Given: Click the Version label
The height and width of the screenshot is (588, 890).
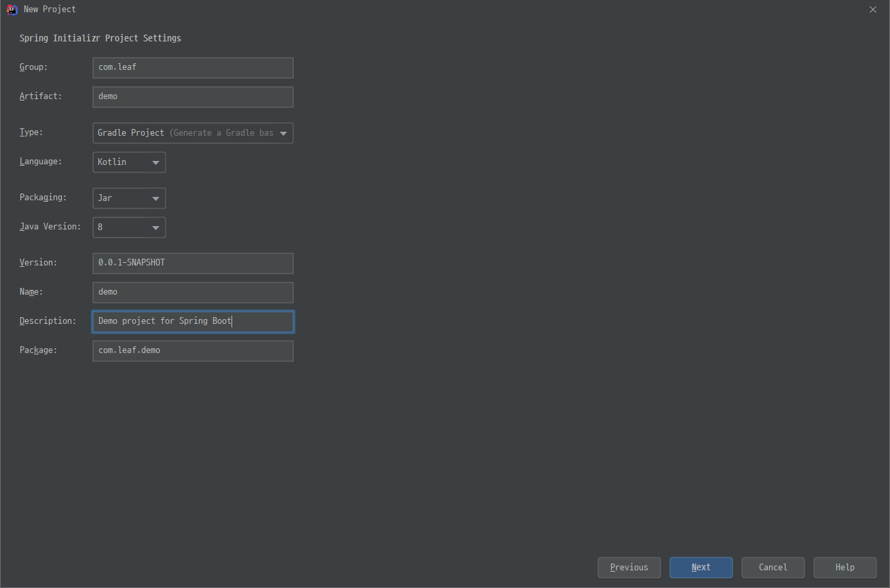Looking at the screenshot, I should [x=39, y=263].
